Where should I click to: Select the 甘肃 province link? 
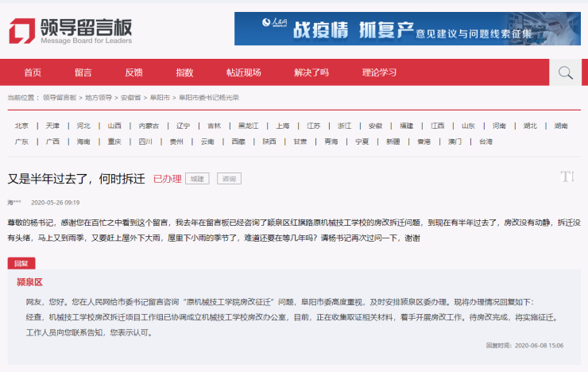(300, 141)
